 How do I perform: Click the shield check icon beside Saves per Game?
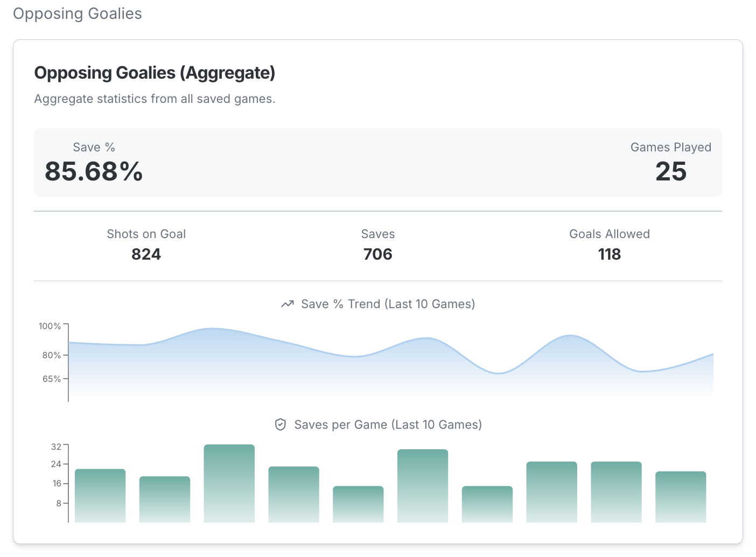tap(281, 425)
